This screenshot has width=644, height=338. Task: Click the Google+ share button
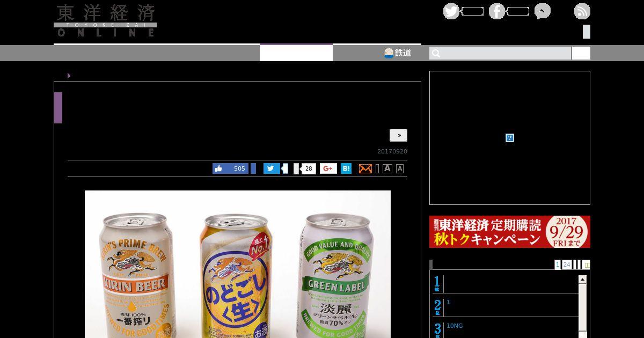coord(328,168)
